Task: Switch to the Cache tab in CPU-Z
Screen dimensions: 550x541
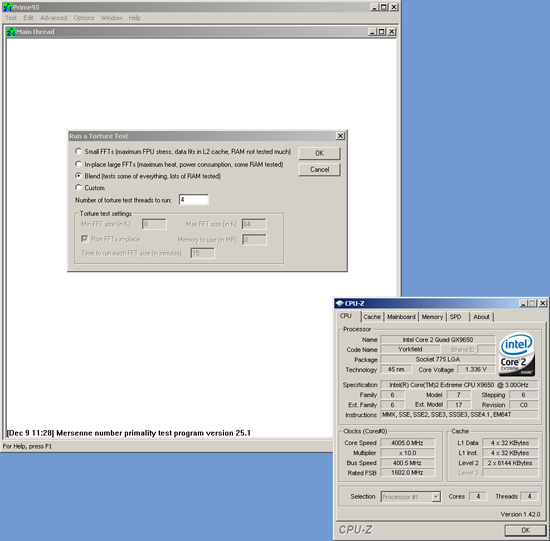Action: point(372,317)
